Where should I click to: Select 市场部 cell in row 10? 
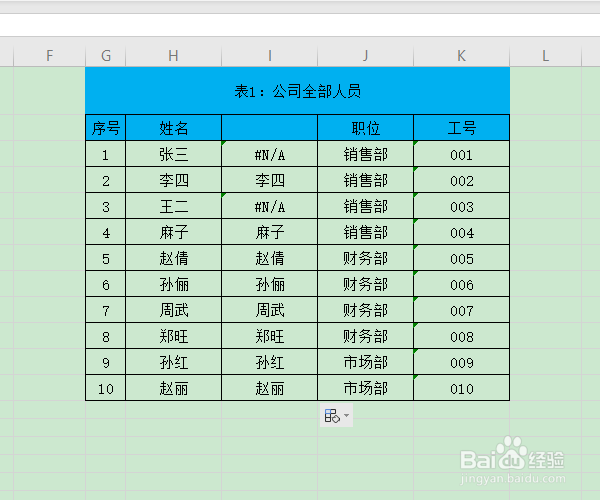coord(365,388)
